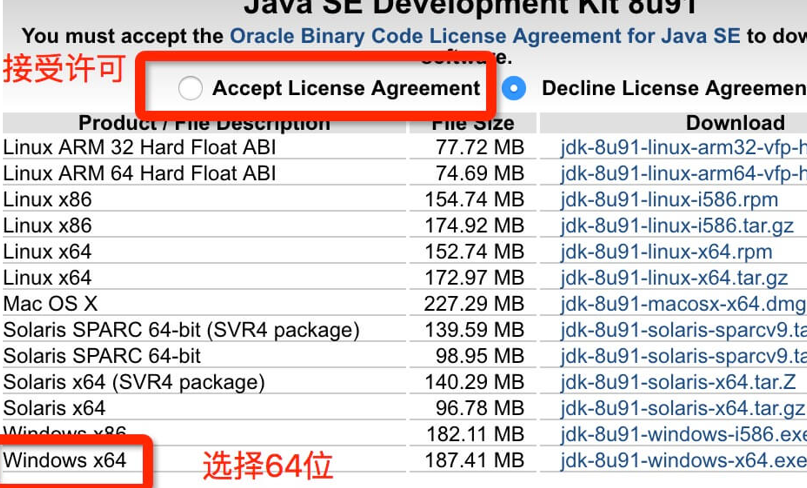Viewport: 807px width, 488px height.
Task: Download jdk-8u91-solaris-x64.tar.Z
Action: 678,382
